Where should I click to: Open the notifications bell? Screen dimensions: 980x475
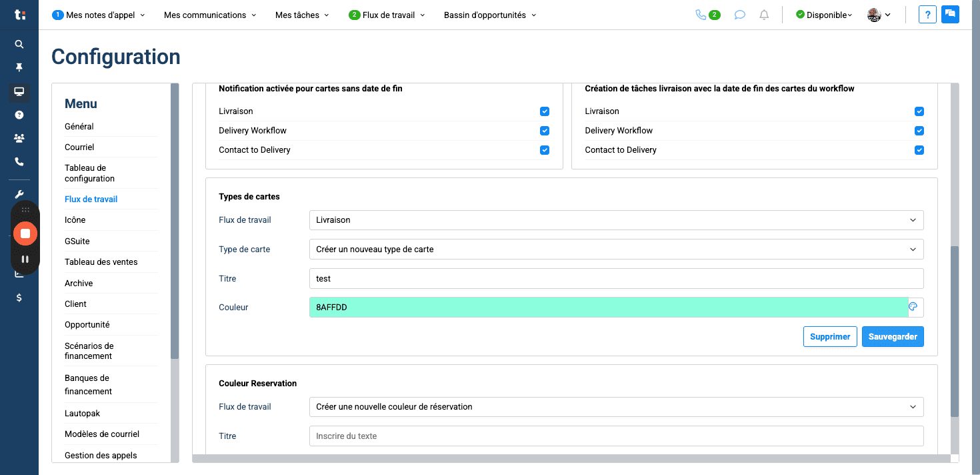tap(765, 15)
